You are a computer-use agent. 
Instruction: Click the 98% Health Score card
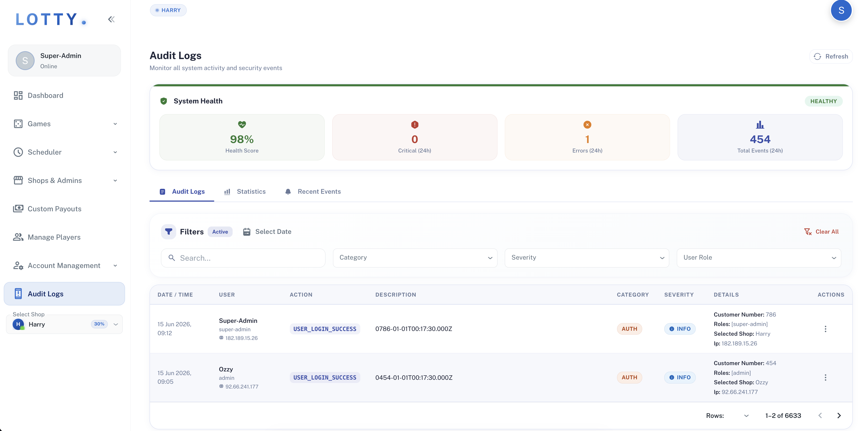[242, 137]
